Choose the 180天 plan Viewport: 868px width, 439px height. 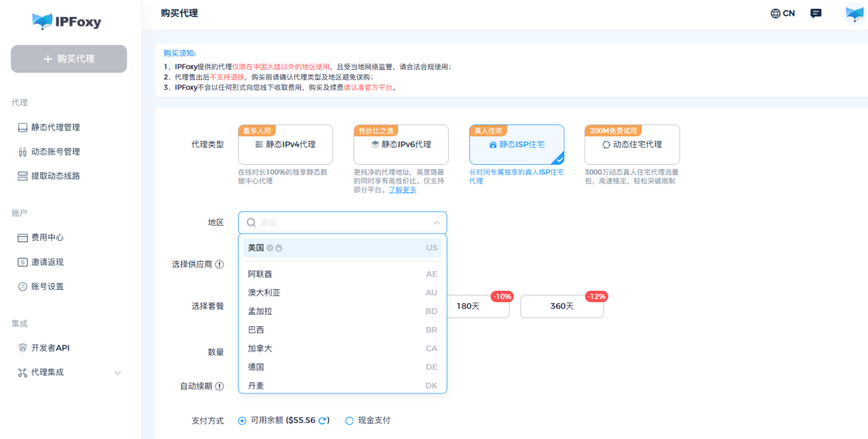[x=478, y=306]
